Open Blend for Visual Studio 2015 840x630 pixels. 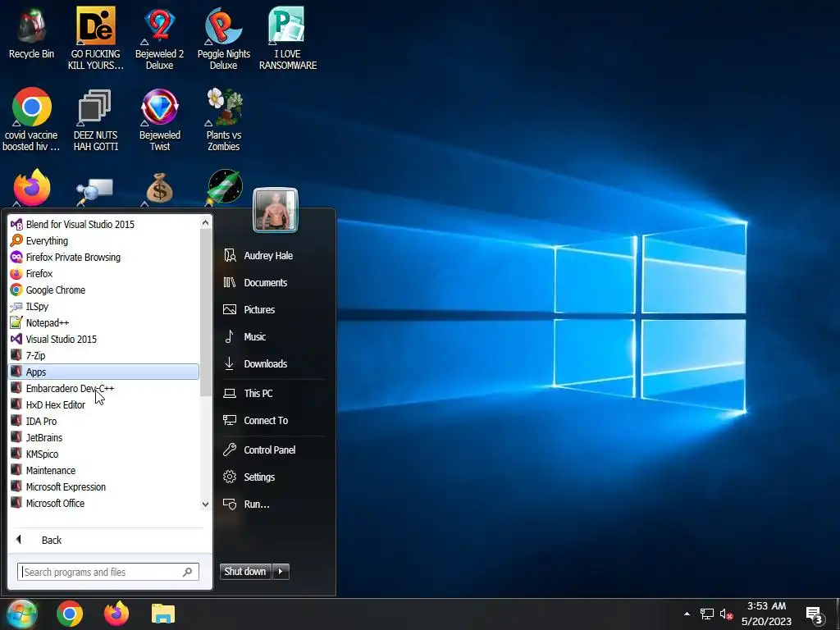click(104, 224)
